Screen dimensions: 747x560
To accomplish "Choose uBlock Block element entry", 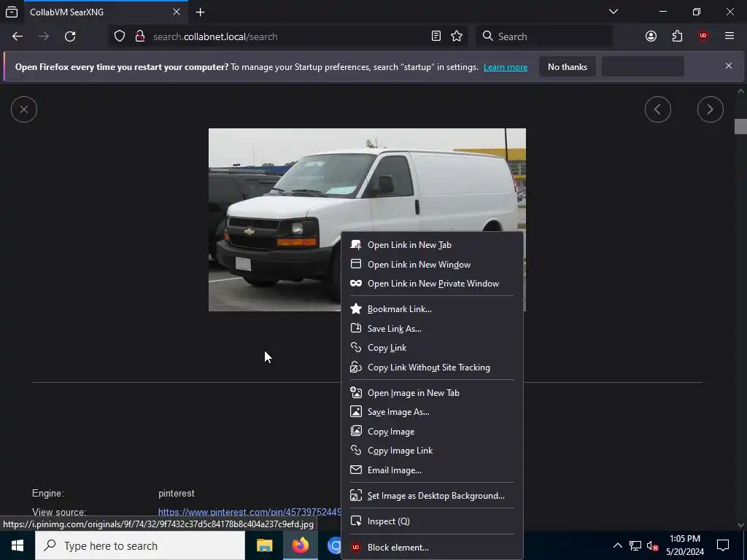I will pyautogui.click(x=432, y=547).
